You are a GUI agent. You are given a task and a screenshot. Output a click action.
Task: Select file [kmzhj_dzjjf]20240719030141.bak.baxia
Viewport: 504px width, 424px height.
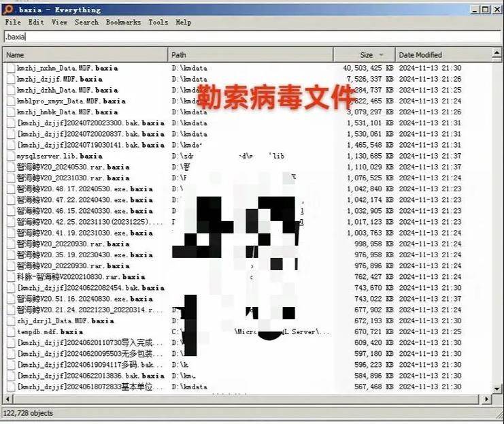(x=91, y=145)
